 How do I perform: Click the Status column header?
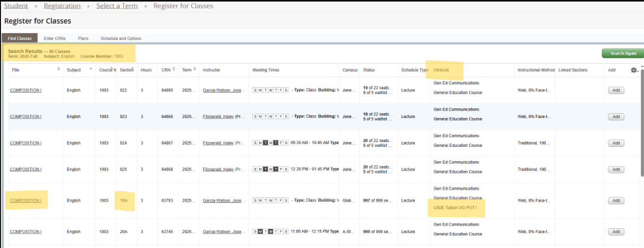click(369, 70)
